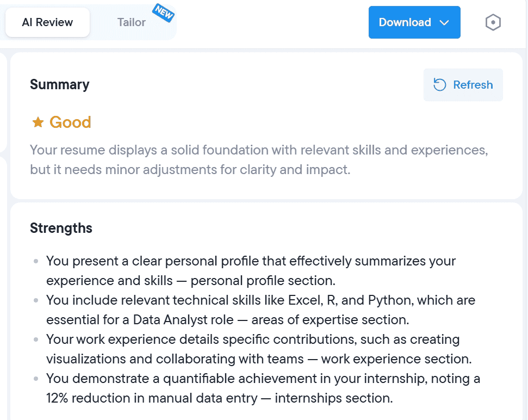Select the star icon beside Good rating
This screenshot has width=528, height=420.
37,122
